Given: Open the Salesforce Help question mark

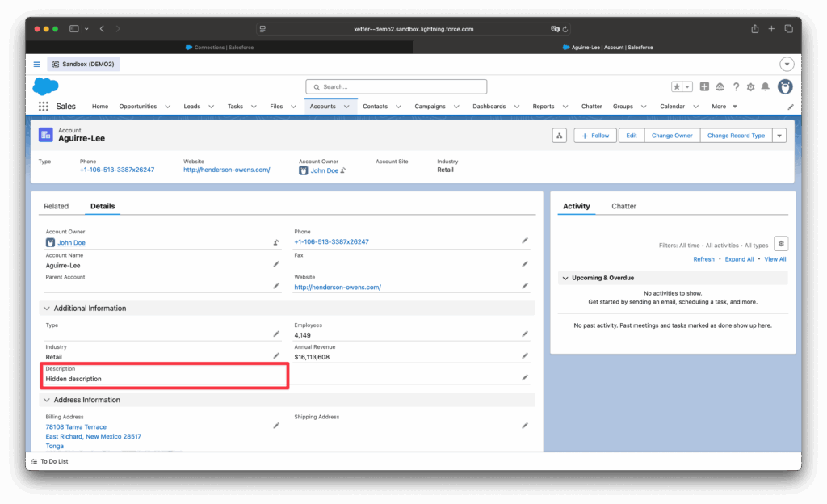Looking at the screenshot, I should (x=736, y=87).
